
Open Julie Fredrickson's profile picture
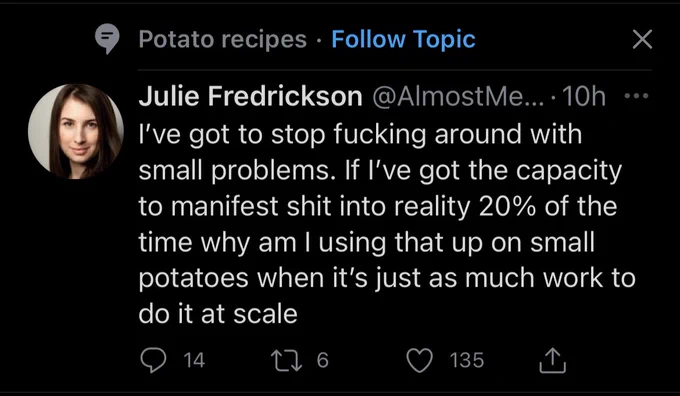click(x=76, y=131)
